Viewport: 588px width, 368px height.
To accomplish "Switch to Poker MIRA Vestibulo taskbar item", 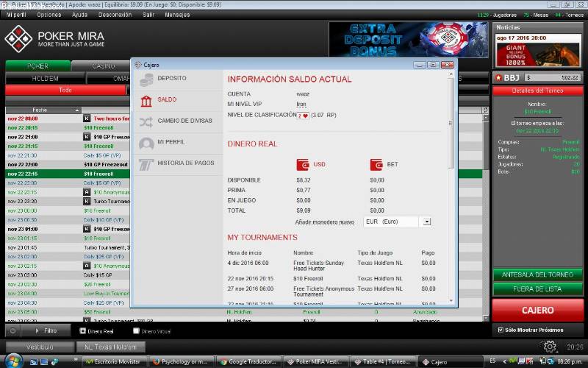I will pos(316,361).
